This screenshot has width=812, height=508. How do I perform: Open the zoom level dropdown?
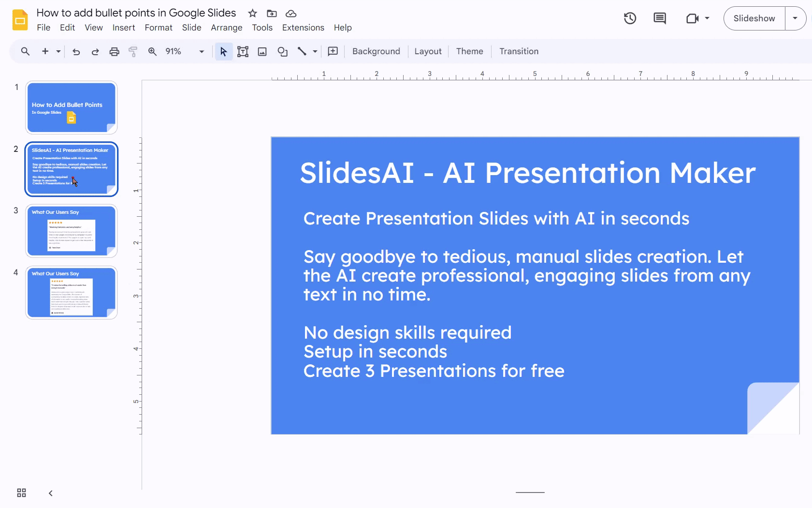[201, 51]
